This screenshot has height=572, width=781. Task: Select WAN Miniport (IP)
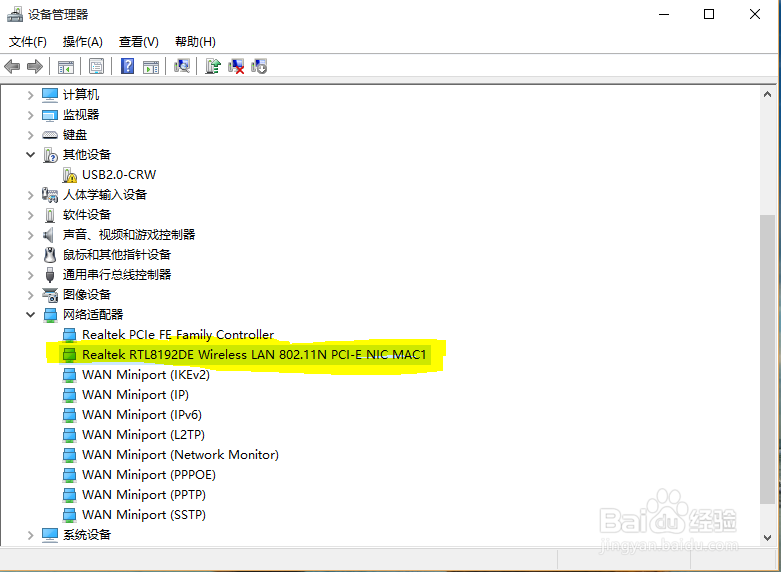click(135, 395)
